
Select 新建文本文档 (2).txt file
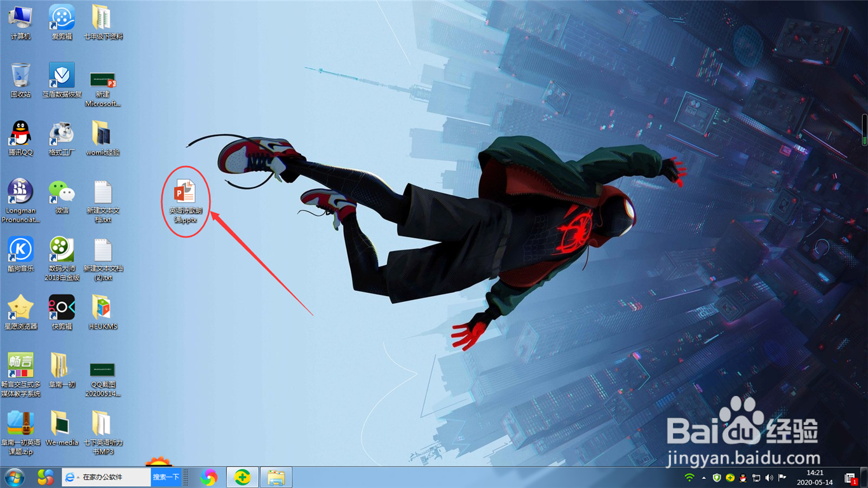pos(102,259)
